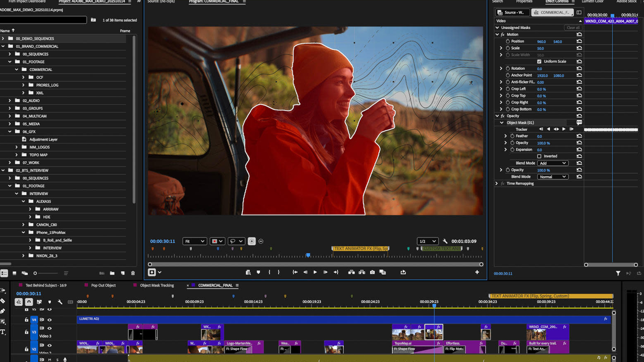Click the Lift button icon
The height and width of the screenshot is (362, 644).
(351, 272)
